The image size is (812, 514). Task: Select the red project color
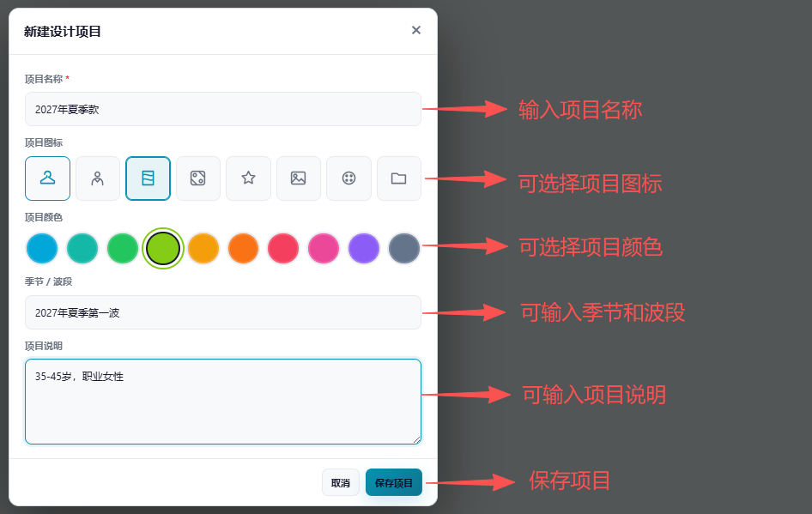pos(283,249)
